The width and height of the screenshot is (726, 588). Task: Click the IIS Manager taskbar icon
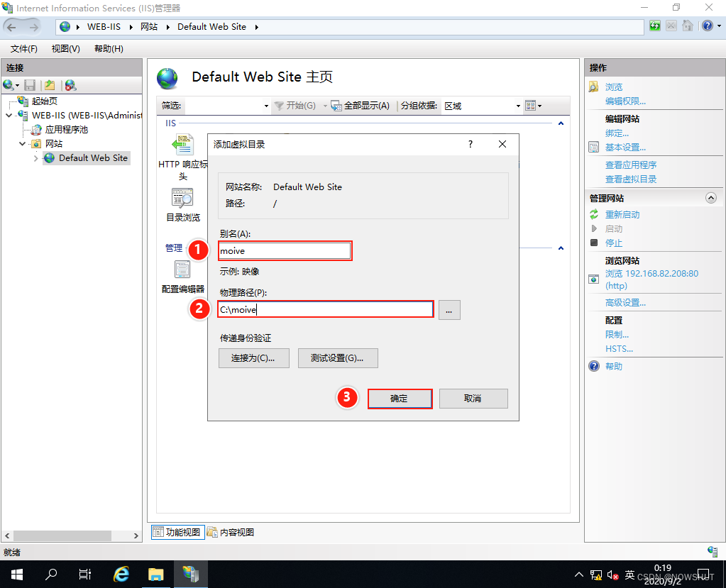pos(191,575)
